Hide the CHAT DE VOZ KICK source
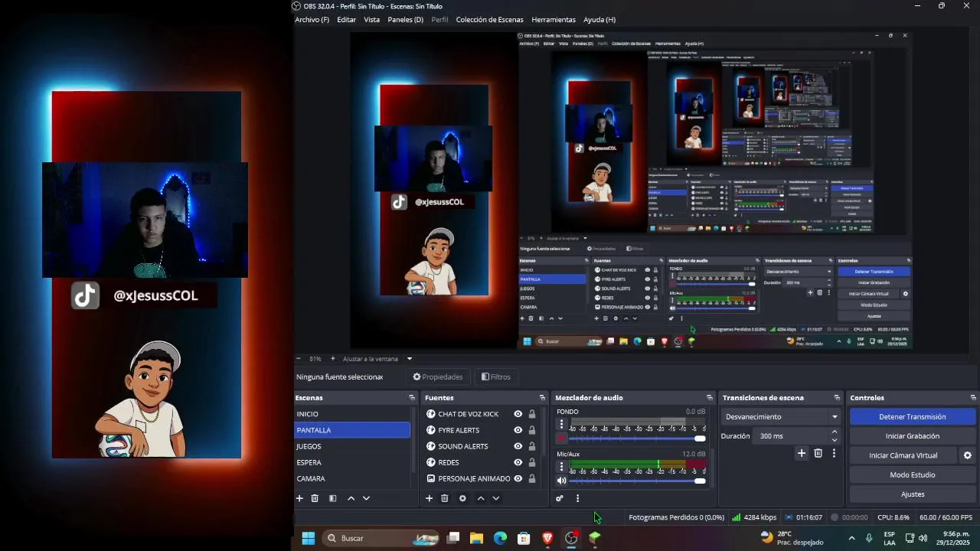The height and width of the screenshot is (551, 980). point(518,414)
